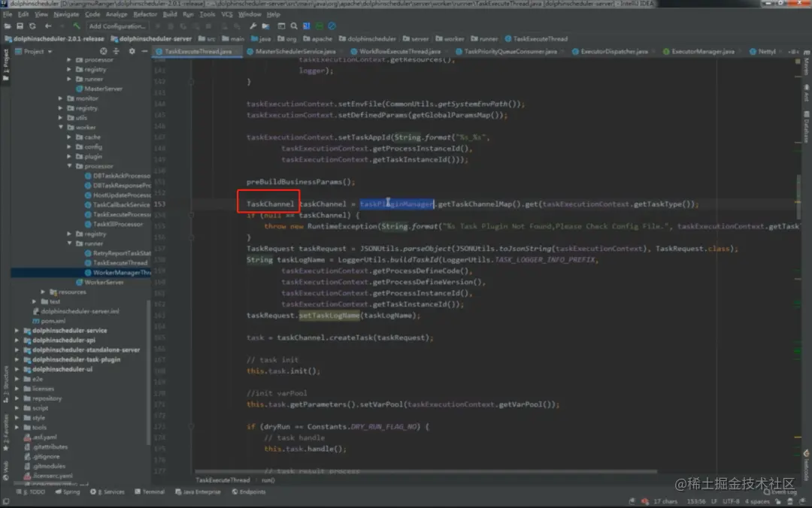Collapse the worker folder in tree
812x508 pixels.
click(x=61, y=128)
